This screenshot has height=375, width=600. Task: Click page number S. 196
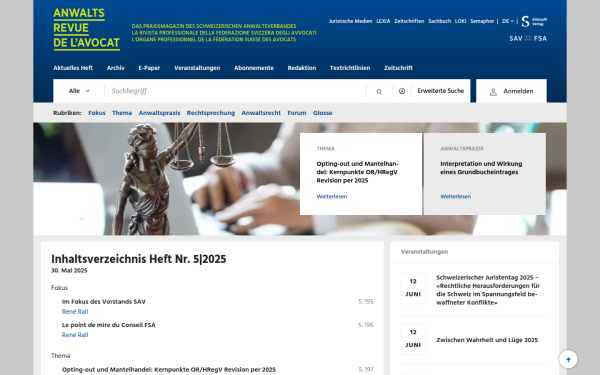[366, 325]
